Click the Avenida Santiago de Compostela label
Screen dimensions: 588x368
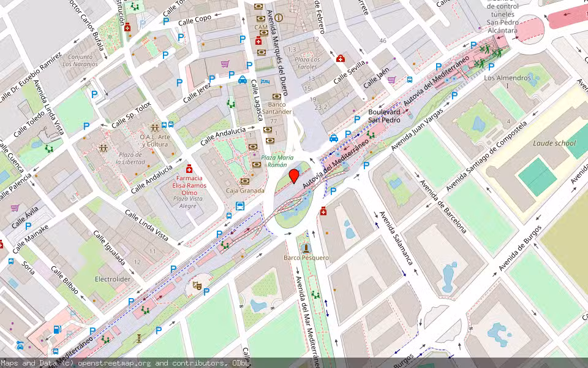[x=487, y=156]
